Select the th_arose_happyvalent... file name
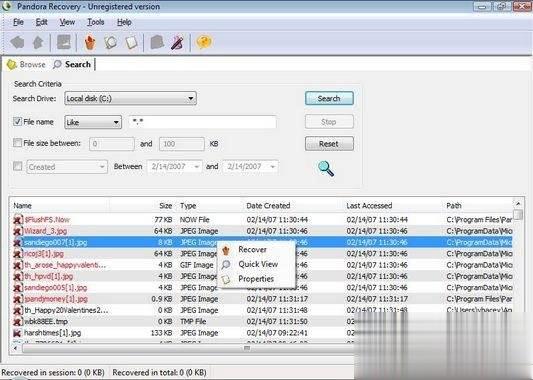This screenshot has width=533, height=380. click(65, 265)
